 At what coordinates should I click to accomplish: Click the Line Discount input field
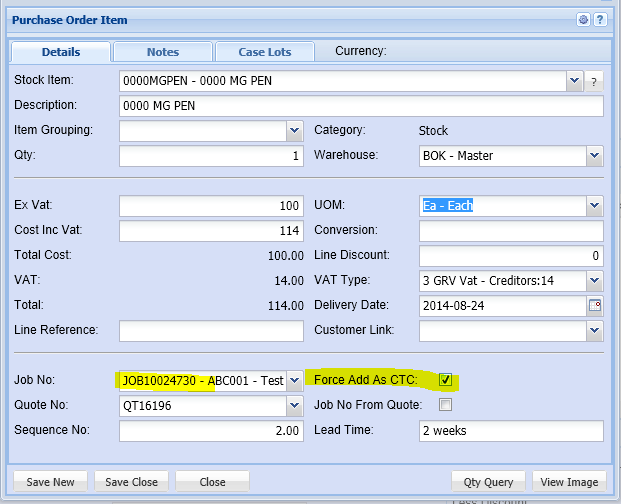coord(510,256)
